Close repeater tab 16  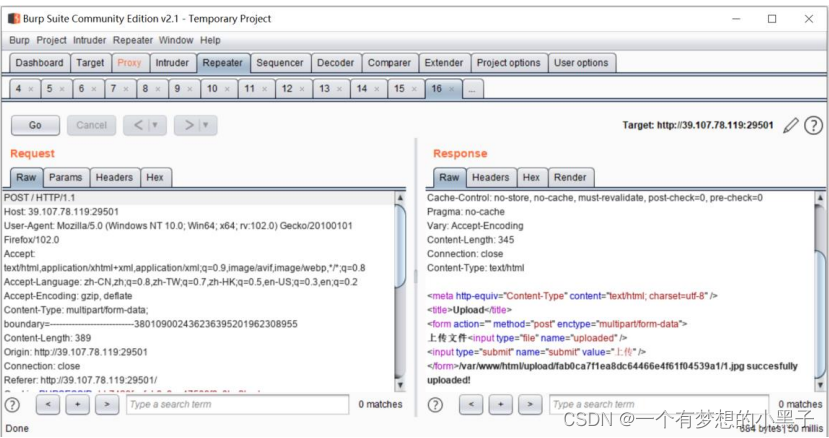[x=452, y=89]
